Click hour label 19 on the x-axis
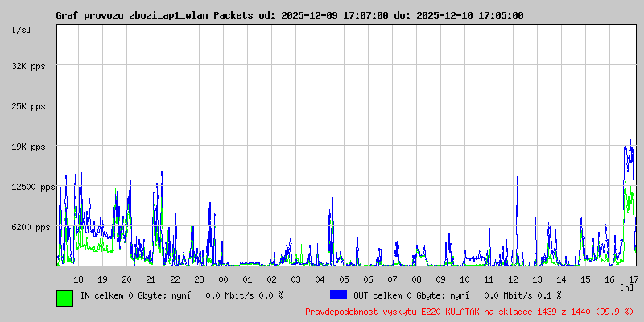Screen dimensions: 644x322 [102, 279]
